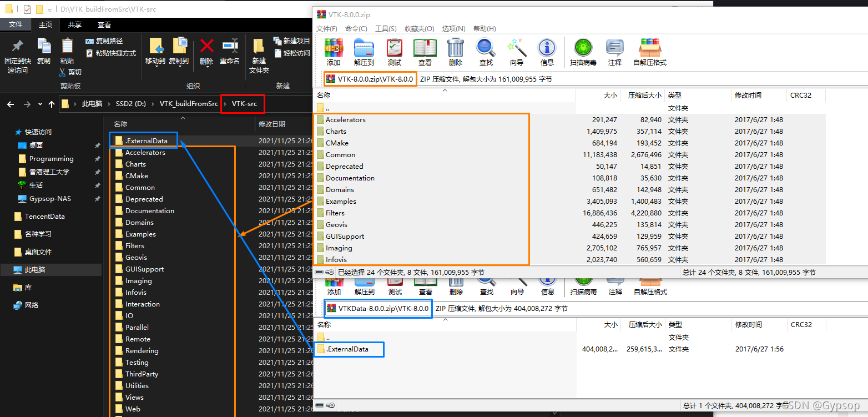Select .ExternalData folder in VTKData-8.0.0.zip window

347,349
